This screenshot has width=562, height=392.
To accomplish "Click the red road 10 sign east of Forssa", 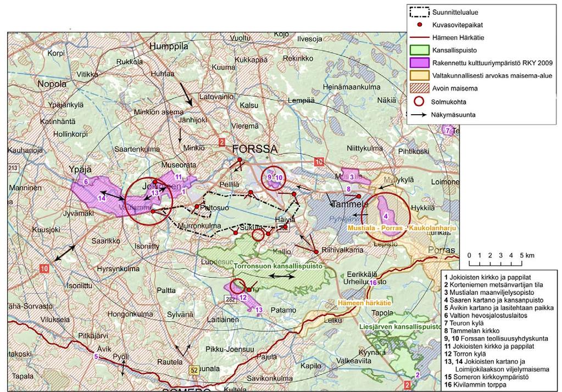I will tap(319, 162).
